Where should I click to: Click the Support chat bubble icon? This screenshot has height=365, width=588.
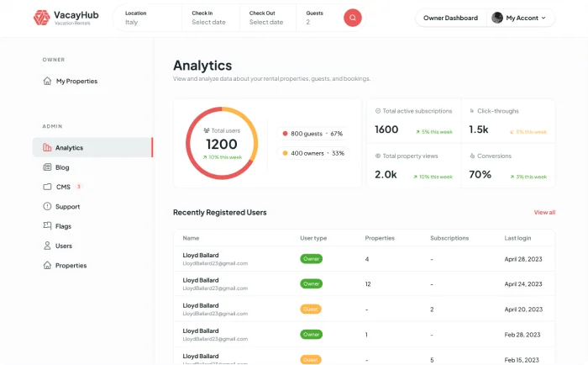47,207
